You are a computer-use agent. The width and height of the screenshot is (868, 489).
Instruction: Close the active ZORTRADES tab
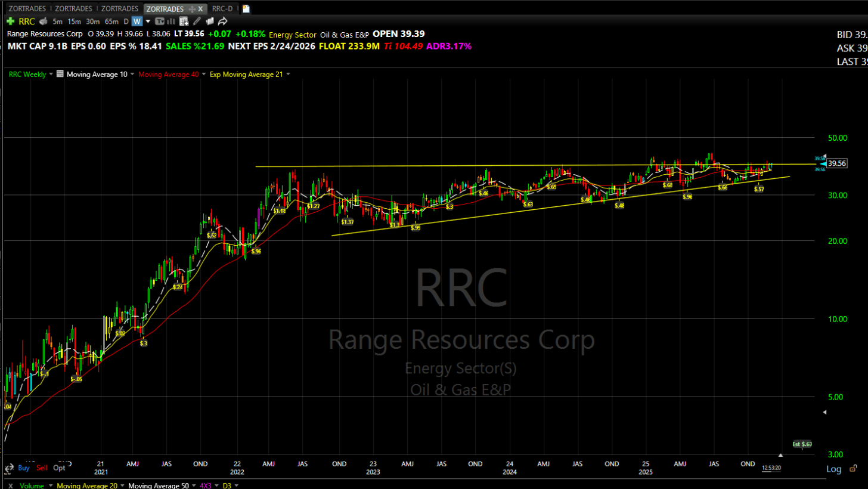(200, 9)
